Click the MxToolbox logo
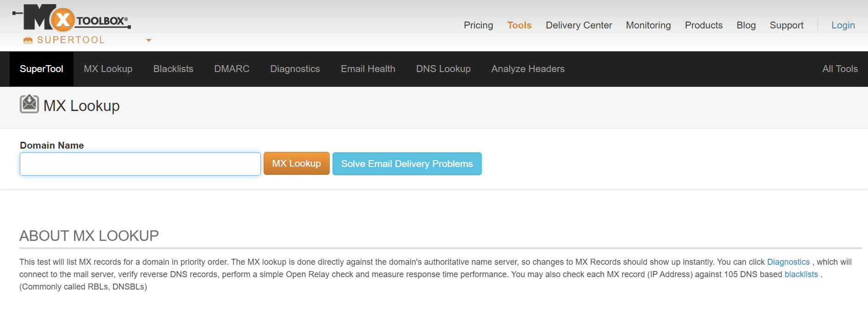The image size is (868, 323). (72, 18)
